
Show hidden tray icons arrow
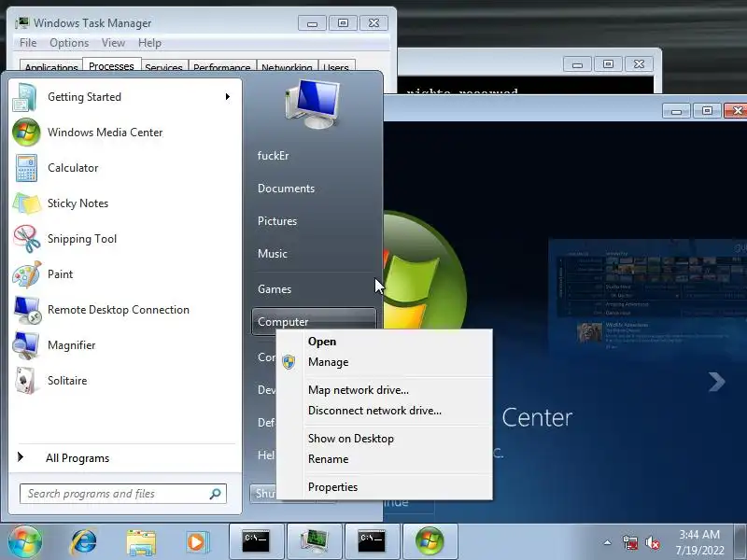pos(608,542)
